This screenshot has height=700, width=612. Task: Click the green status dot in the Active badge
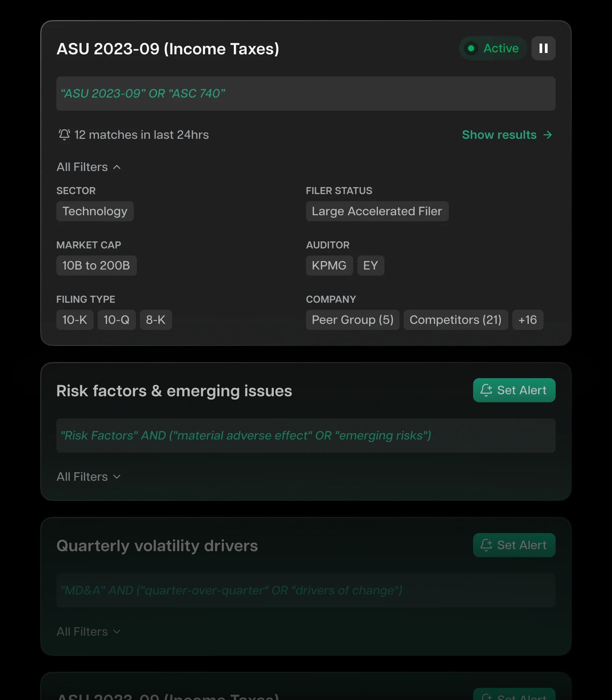coord(471,49)
